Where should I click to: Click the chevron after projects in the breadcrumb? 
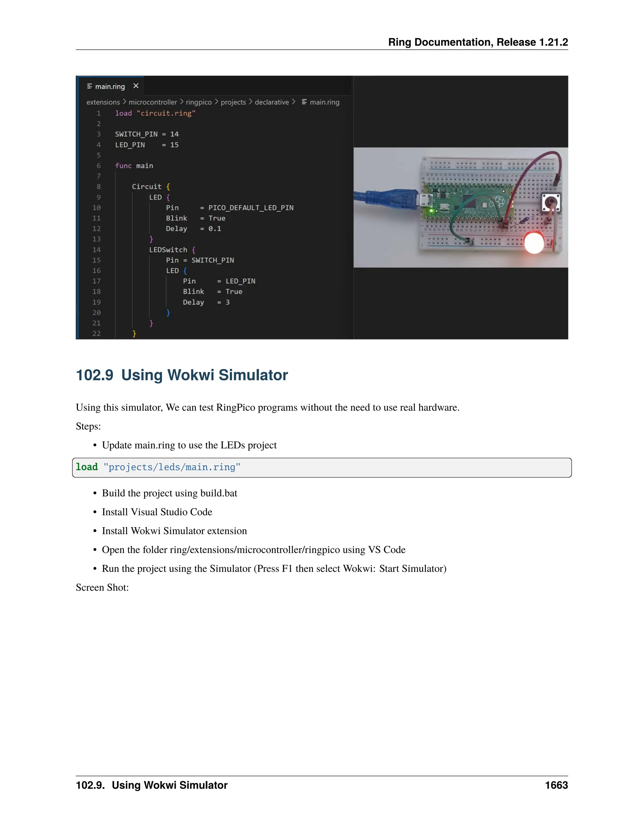coord(250,102)
